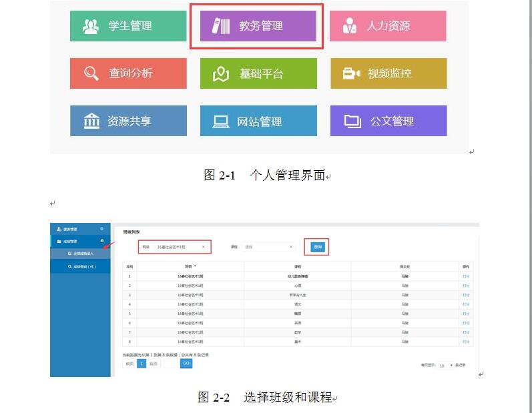The width and height of the screenshot is (532, 413).
Task: Select 成绩查询 in the sidebar
Action: pyautogui.click(x=82, y=266)
